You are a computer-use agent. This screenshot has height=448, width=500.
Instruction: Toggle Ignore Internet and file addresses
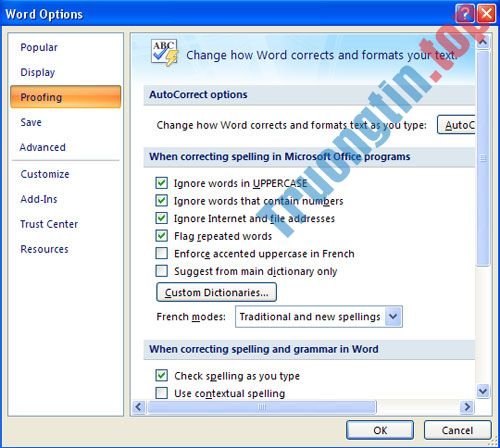[x=162, y=218]
